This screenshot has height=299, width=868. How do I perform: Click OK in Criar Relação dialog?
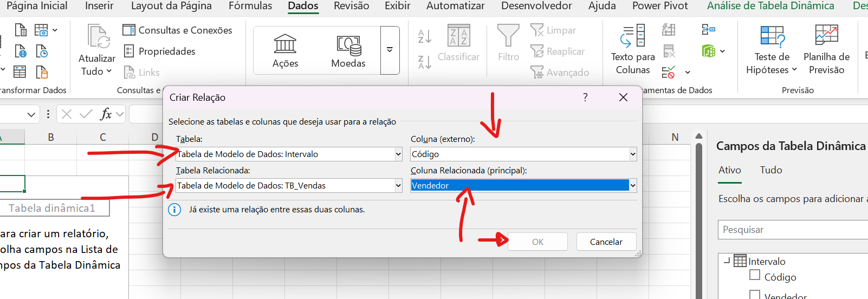(x=537, y=242)
